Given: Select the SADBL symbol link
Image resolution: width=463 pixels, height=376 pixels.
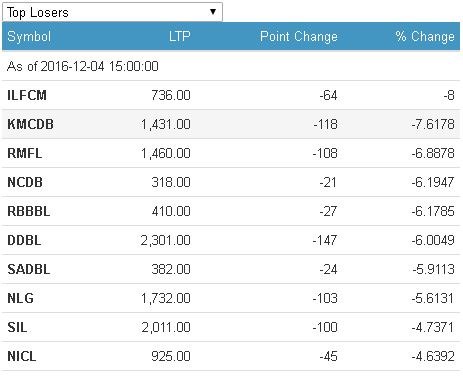Looking at the screenshot, I should pyautogui.click(x=29, y=269).
